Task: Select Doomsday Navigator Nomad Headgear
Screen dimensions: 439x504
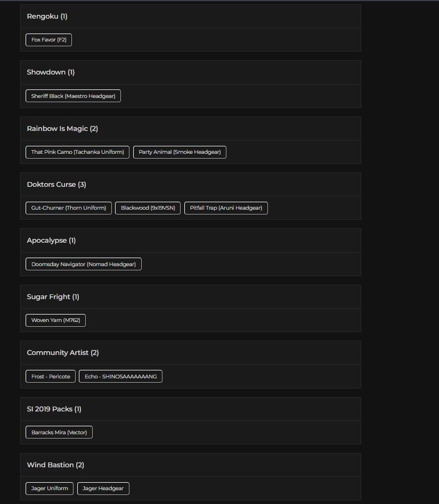Action: (84, 264)
